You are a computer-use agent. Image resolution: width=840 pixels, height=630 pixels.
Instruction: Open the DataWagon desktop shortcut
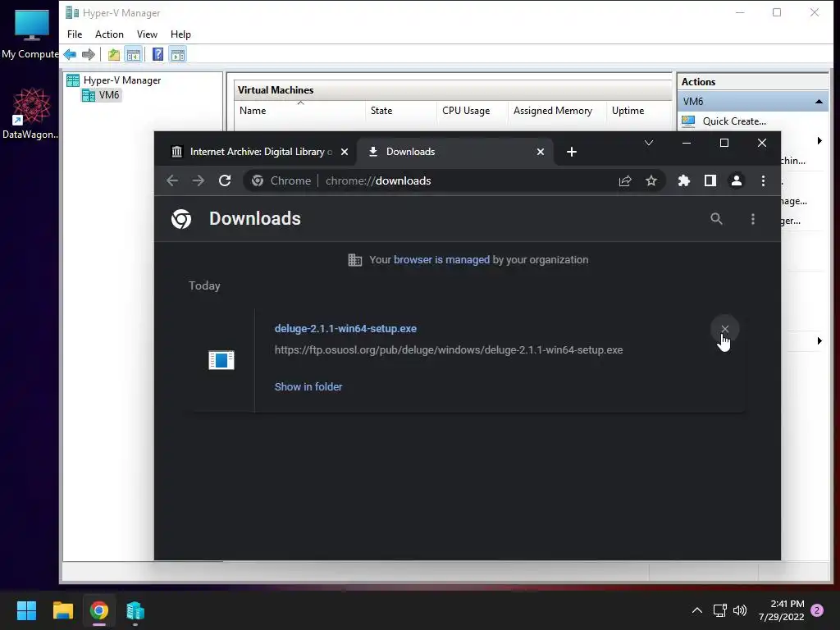pos(30,114)
